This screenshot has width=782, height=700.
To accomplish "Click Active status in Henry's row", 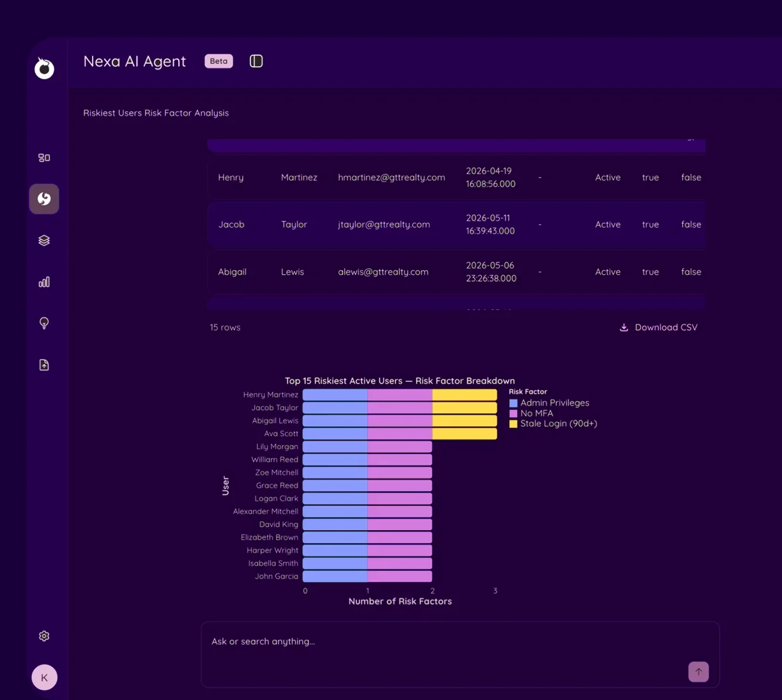I will coord(608,178).
